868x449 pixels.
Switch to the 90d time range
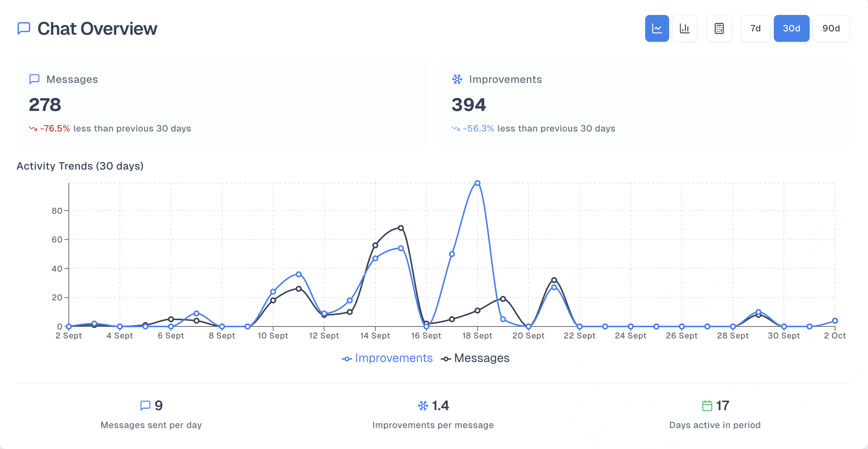coord(831,28)
